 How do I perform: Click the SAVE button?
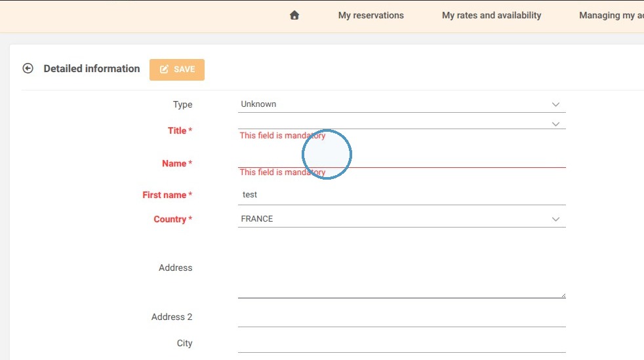[177, 70]
